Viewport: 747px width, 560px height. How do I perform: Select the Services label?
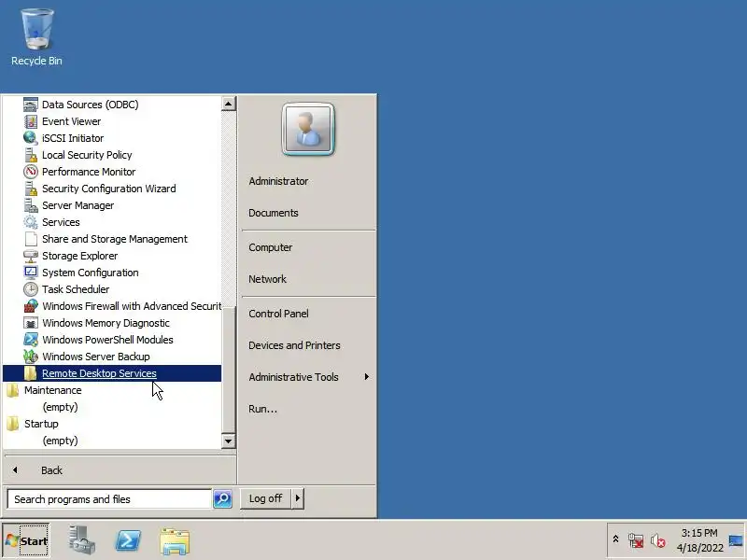tap(61, 222)
